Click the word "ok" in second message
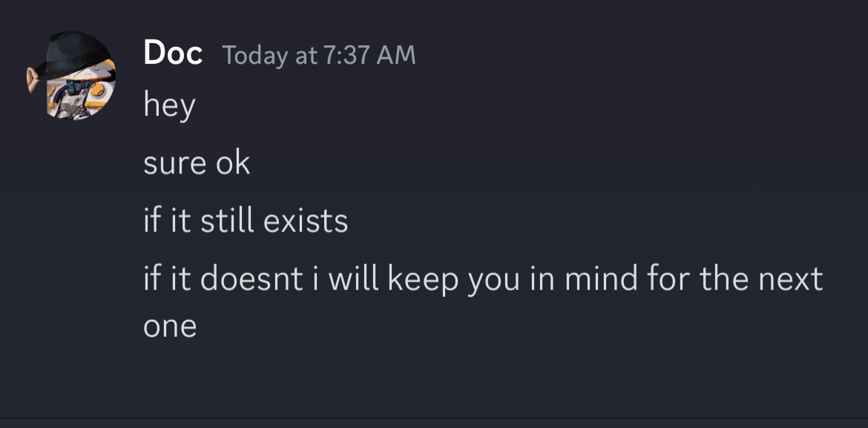The width and height of the screenshot is (868, 428). [233, 163]
